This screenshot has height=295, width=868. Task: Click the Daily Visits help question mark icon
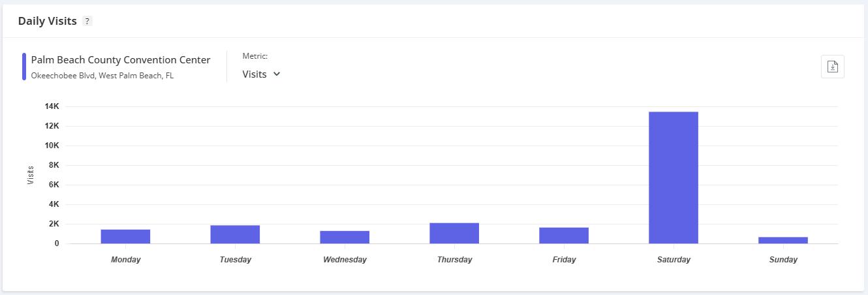(87, 22)
